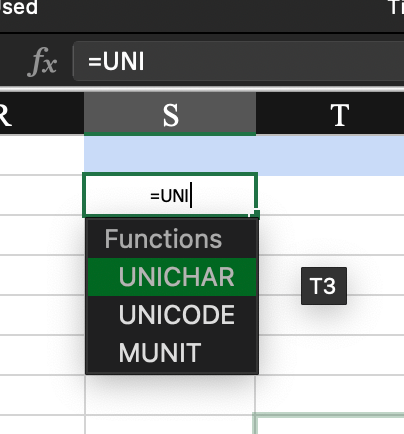This screenshot has height=434, width=404.
Task: Click in the formula bar showing =UNI
Action: pyautogui.click(x=238, y=61)
